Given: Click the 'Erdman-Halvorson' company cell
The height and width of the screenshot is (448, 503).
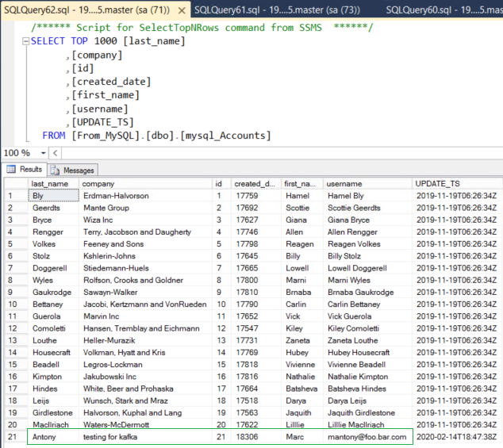Looking at the screenshot, I should [145, 196].
